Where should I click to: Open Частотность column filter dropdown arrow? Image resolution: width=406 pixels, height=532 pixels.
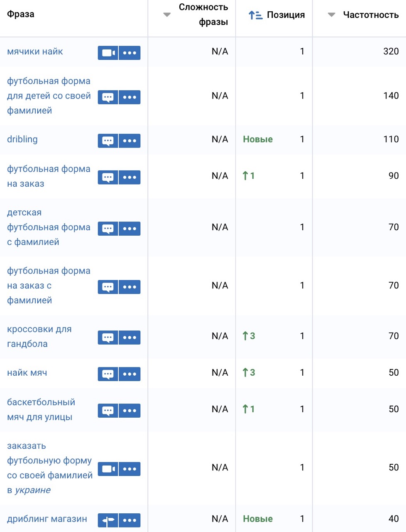point(331,15)
